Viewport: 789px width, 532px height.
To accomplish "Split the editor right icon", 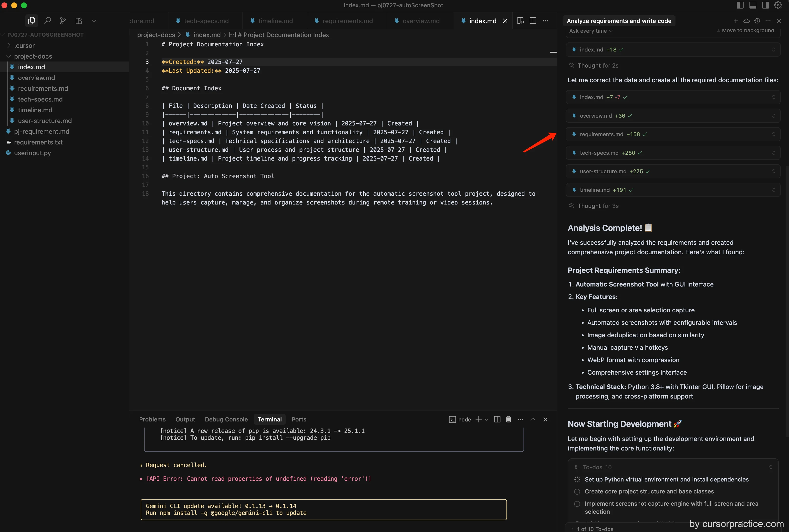I will tap(533, 21).
